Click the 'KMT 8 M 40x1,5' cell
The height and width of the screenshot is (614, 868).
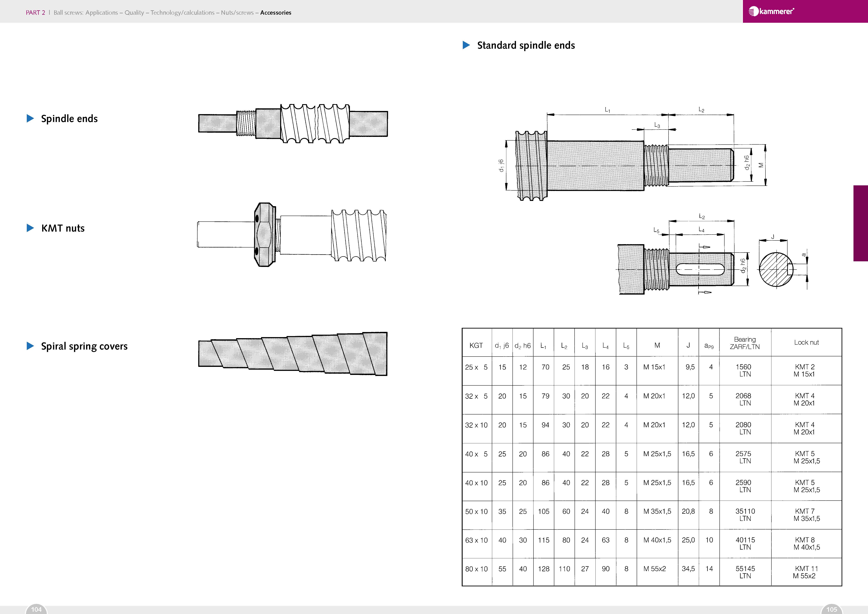tap(807, 544)
